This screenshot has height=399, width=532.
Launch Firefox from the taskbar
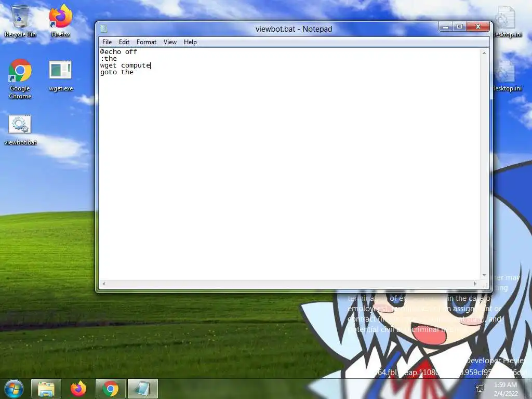78,389
